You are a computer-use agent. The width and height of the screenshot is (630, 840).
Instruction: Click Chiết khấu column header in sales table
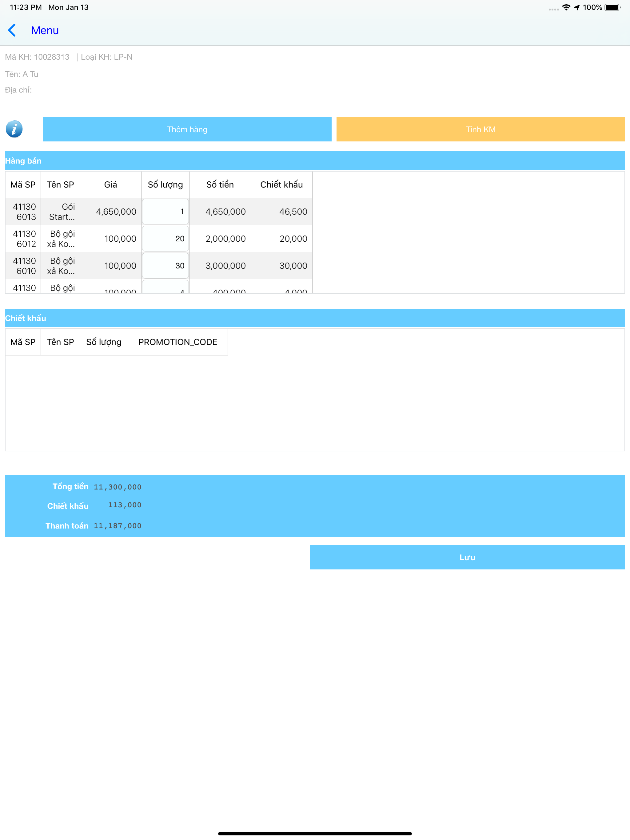(281, 184)
